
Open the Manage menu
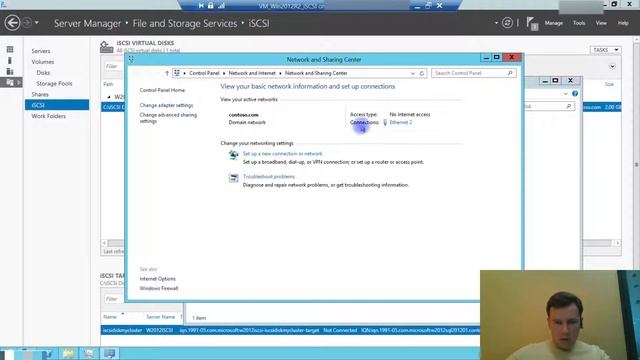[x=553, y=23]
